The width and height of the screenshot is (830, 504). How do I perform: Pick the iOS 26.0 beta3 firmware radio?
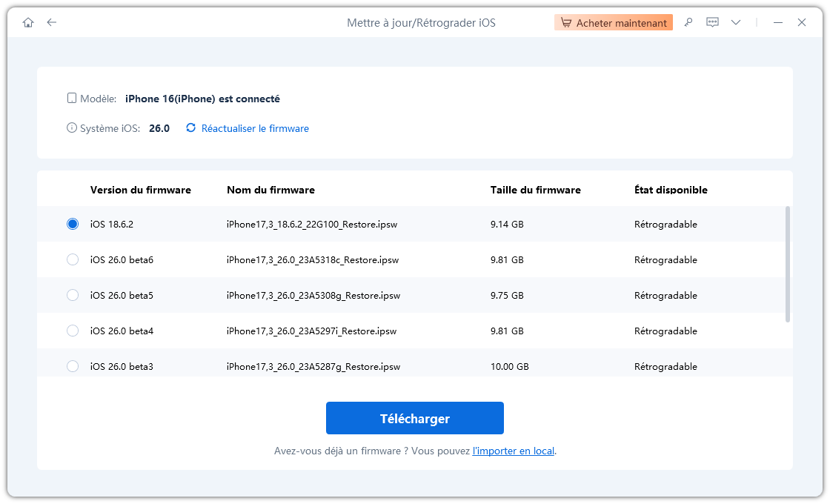pyautogui.click(x=73, y=366)
